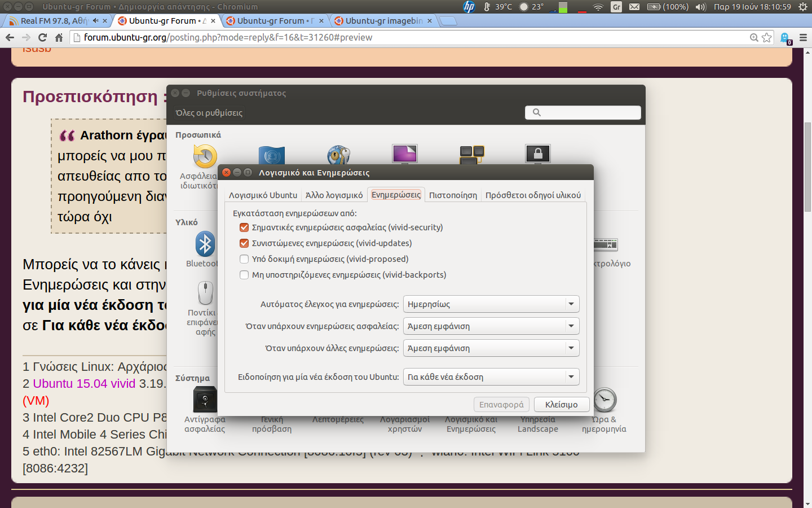
Task: Click the search magnifier in System Settings
Action: pyautogui.click(x=537, y=112)
